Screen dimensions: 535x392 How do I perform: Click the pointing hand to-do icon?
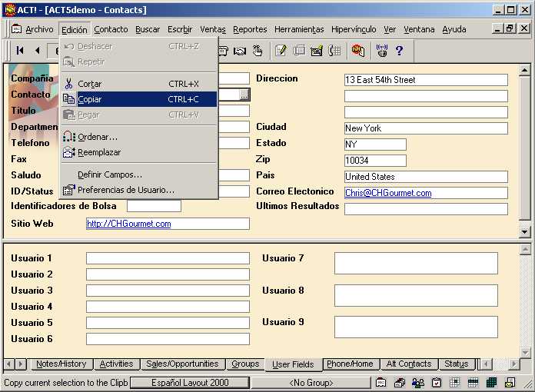(x=258, y=51)
